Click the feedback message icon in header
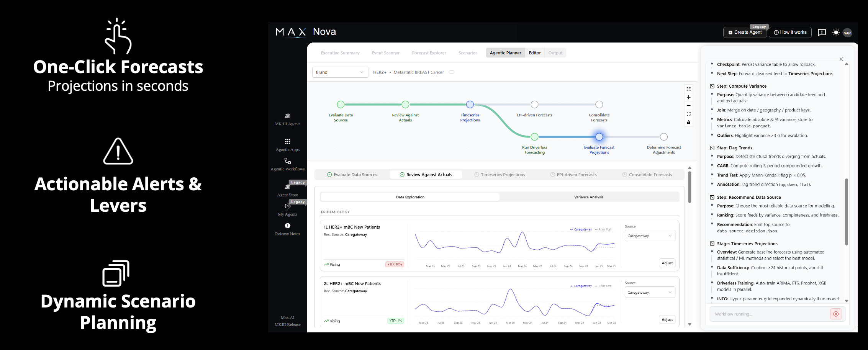868x350 pixels. click(x=822, y=33)
